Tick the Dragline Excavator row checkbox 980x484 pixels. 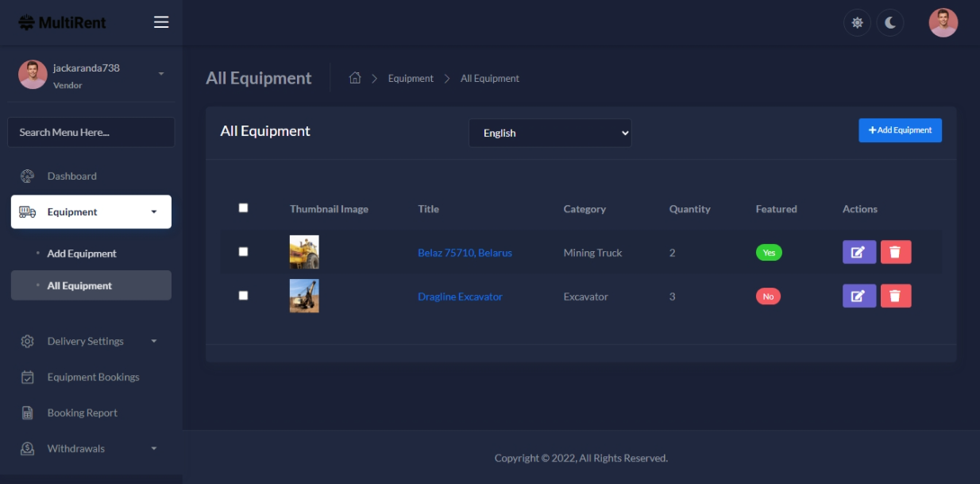tap(243, 296)
